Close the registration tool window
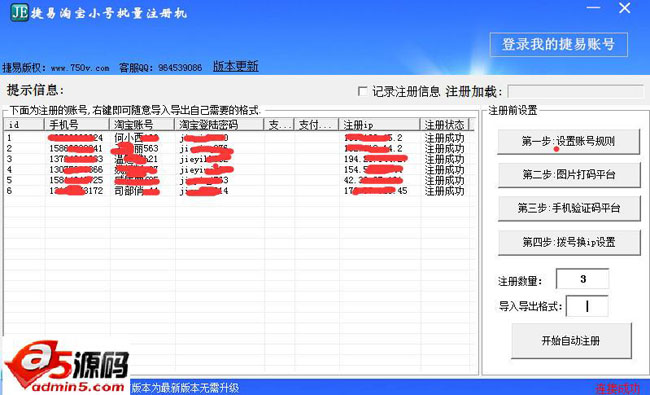 (624, 8)
